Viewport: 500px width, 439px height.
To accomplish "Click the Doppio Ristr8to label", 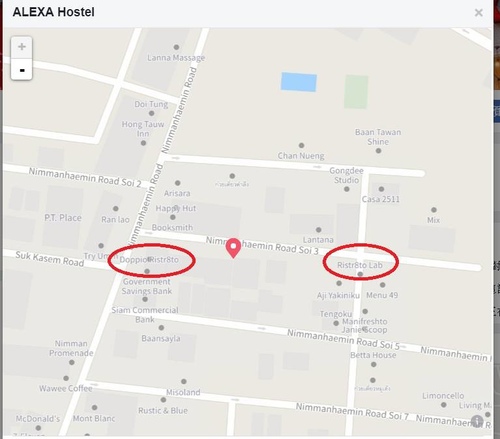I will point(149,259).
